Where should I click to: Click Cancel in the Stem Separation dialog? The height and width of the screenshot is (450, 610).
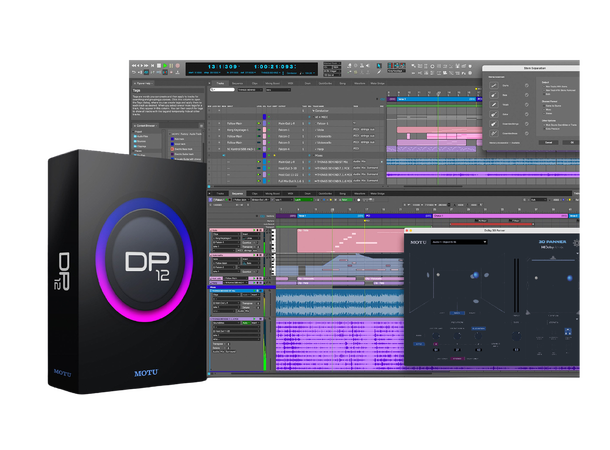(549, 142)
